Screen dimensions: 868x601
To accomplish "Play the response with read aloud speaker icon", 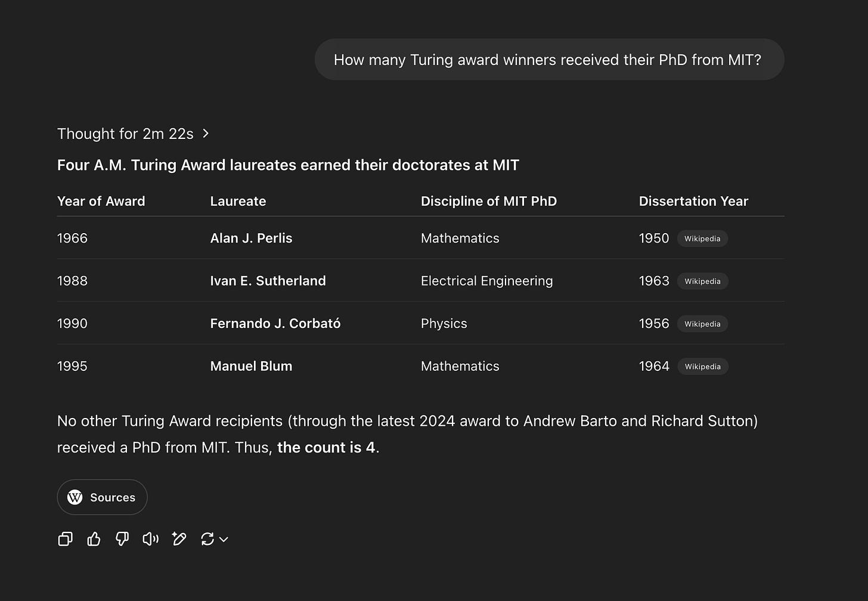I will (x=151, y=539).
